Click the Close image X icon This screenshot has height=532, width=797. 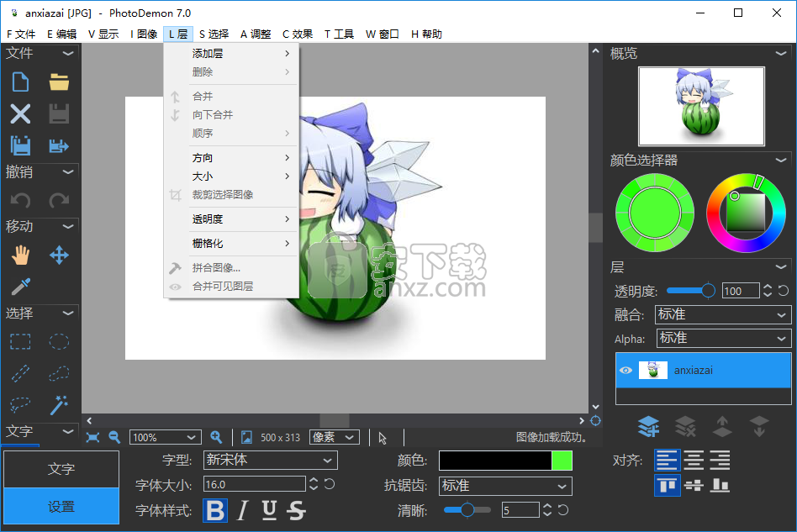(20, 113)
